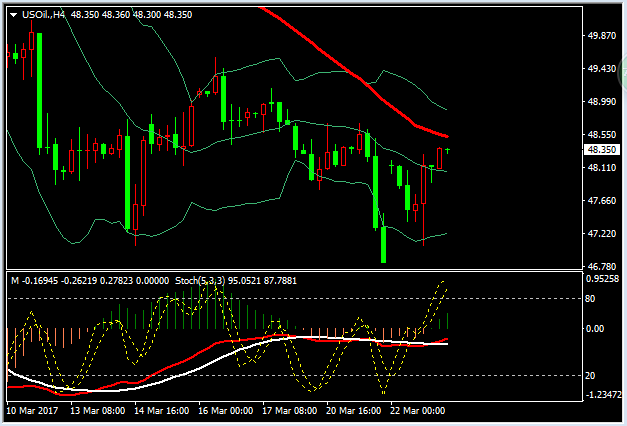Click the 20 Mar 16:00 time marker
This screenshot has height=426, width=627.
tap(353, 411)
